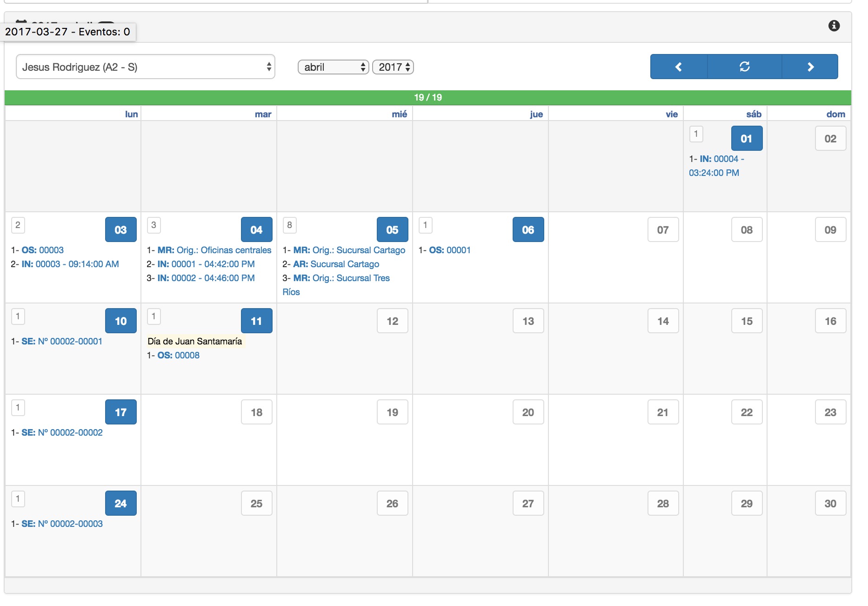Click the event count badge for April 4
The height and width of the screenshot is (606, 868).
click(154, 225)
